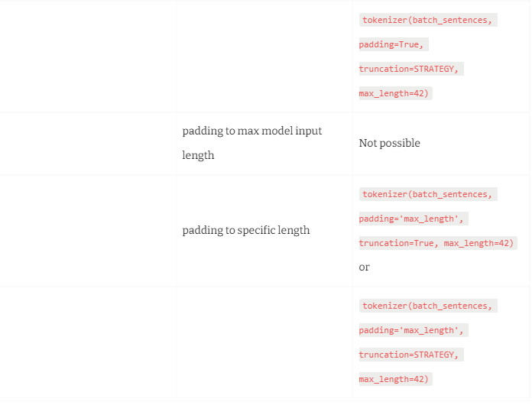This screenshot has height=405, width=532.
Task: Click the word "length" below "padding to max model input"
Action: coord(198,155)
